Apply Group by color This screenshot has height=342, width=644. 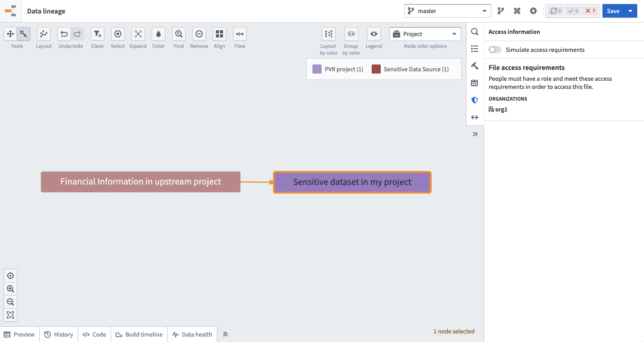click(x=351, y=34)
